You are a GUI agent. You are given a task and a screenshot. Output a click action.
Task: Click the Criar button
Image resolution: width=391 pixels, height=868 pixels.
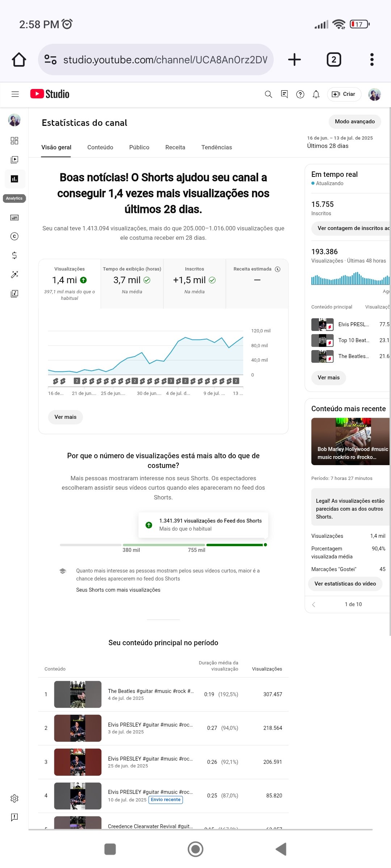tap(344, 94)
